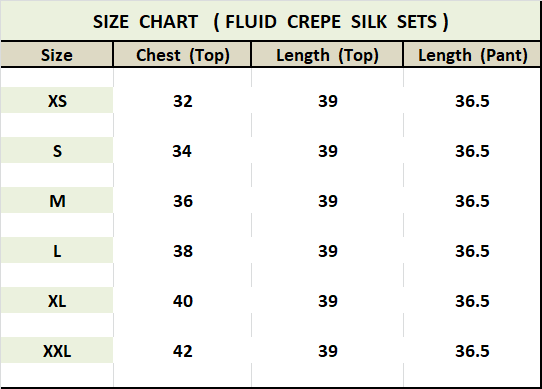This screenshot has width=542, height=389.
Task: Click chest value 42 for XXL
Action: click(183, 351)
